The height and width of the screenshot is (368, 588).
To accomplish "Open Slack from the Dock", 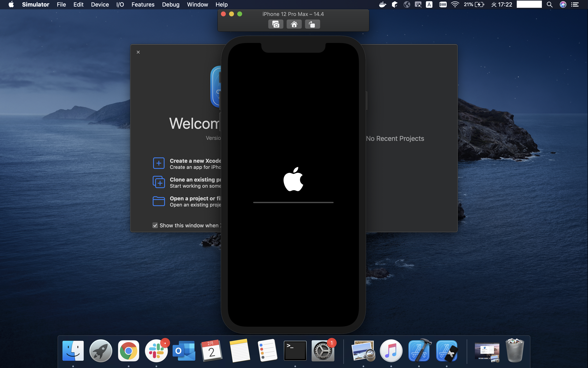I will coord(156,351).
